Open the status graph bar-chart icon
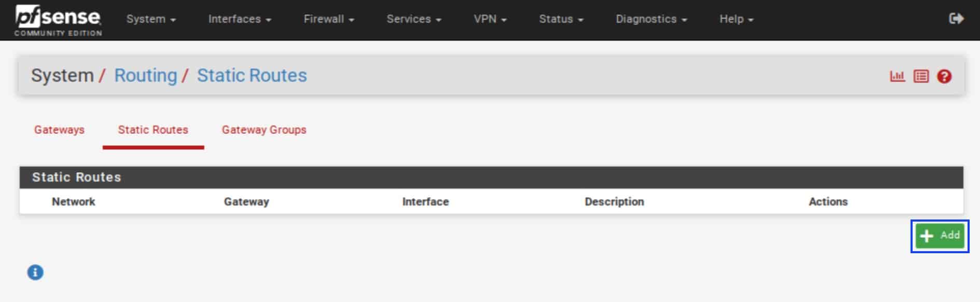The width and height of the screenshot is (980, 302). pyautogui.click(x=897, y=76)
